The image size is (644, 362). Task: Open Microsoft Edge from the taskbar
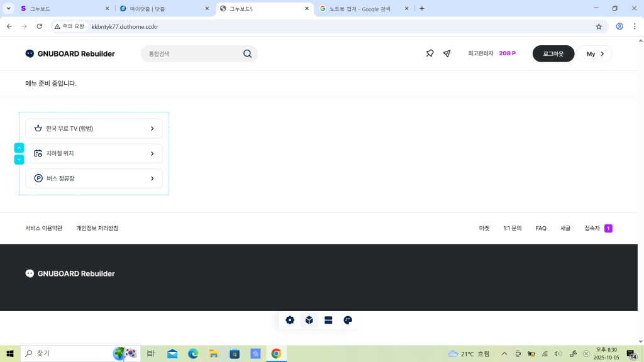(x=193, y=354)
